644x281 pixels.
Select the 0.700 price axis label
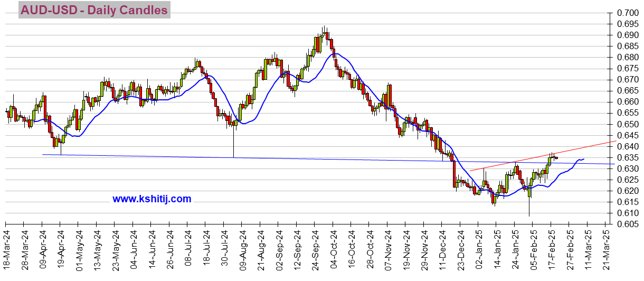click(x=628, y=13)
